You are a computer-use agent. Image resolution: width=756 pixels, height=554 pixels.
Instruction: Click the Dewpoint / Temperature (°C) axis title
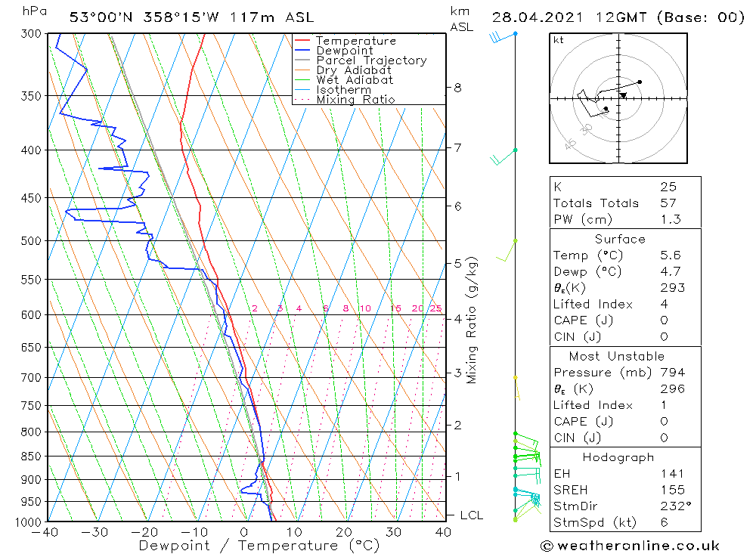(259, 546)
